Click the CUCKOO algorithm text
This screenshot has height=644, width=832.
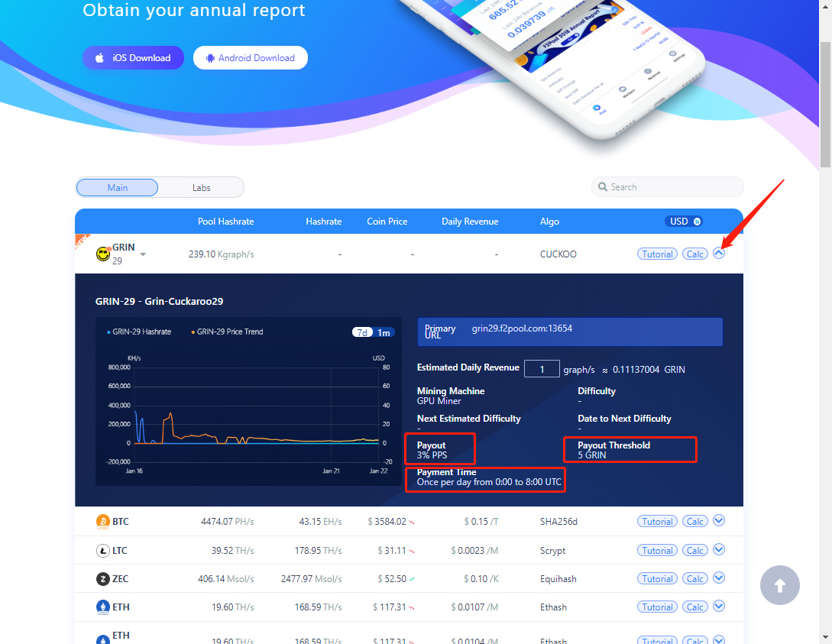pyautogui.click(x=558, y=254)
